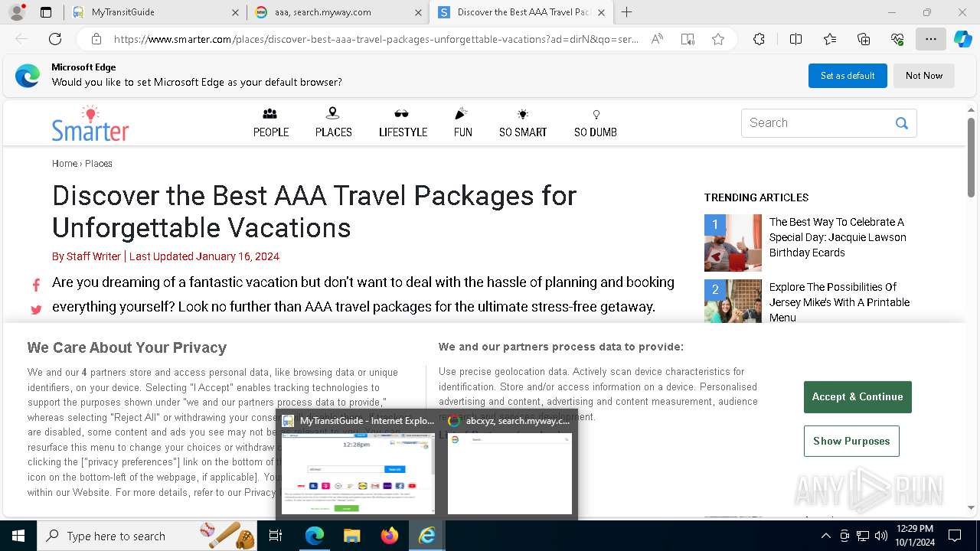Open the Task View taskbar icon
The image size is (980, 551).
pos(276,536)
